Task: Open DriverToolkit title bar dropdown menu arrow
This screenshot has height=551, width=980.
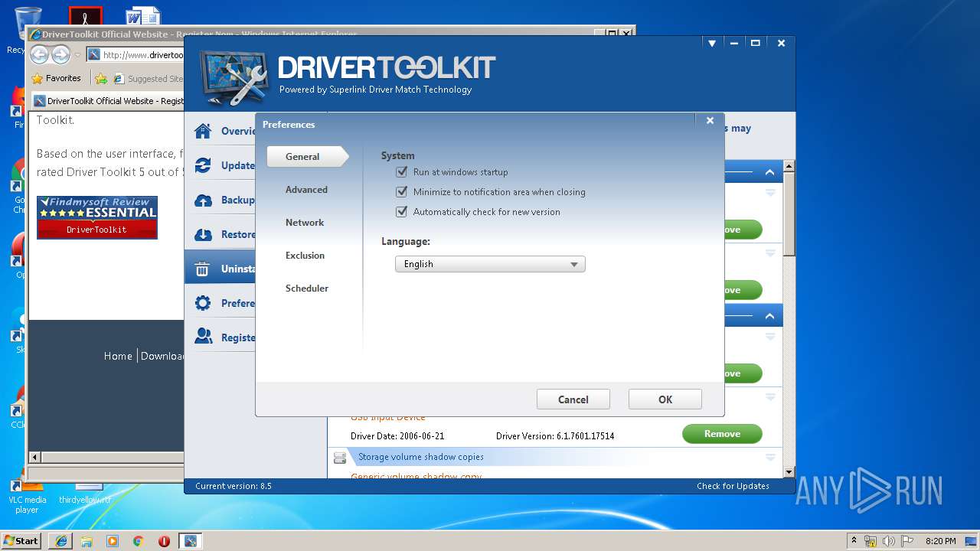Action: tap(712, 44)
